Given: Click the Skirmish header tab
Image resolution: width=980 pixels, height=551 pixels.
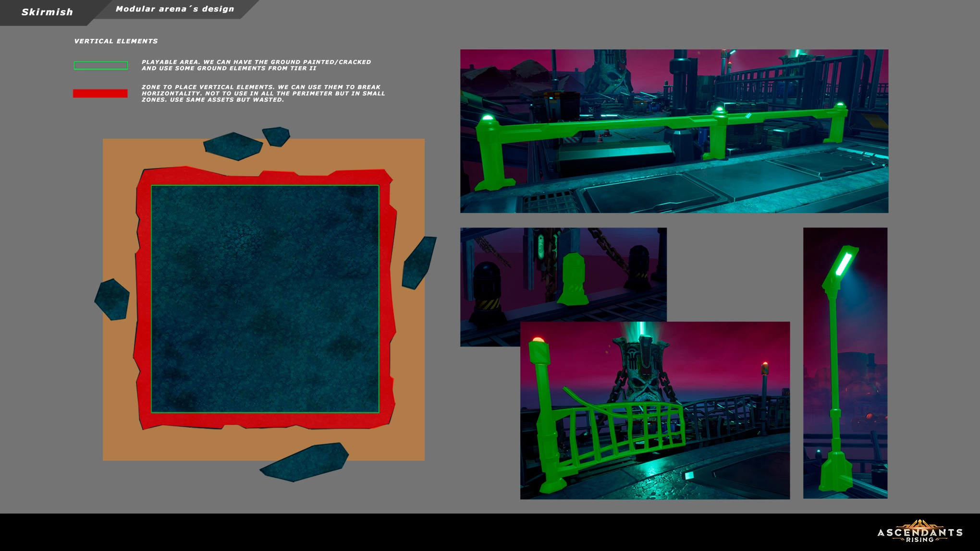Looking at the screenshot, I should (47, 12).
